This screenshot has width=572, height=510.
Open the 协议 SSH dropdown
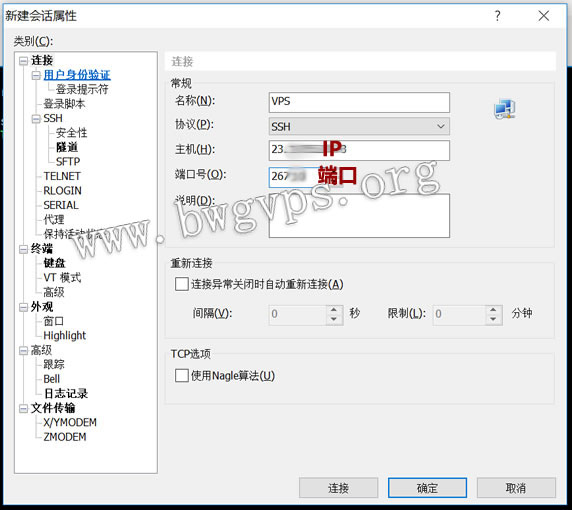click(x=359, y=127)
